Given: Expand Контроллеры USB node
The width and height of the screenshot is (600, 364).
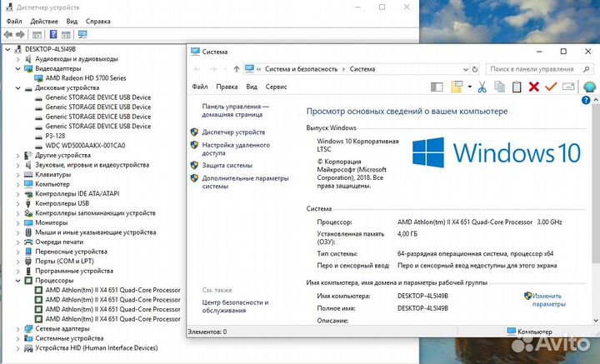Looking at the screenshot, I should [18, 204].
